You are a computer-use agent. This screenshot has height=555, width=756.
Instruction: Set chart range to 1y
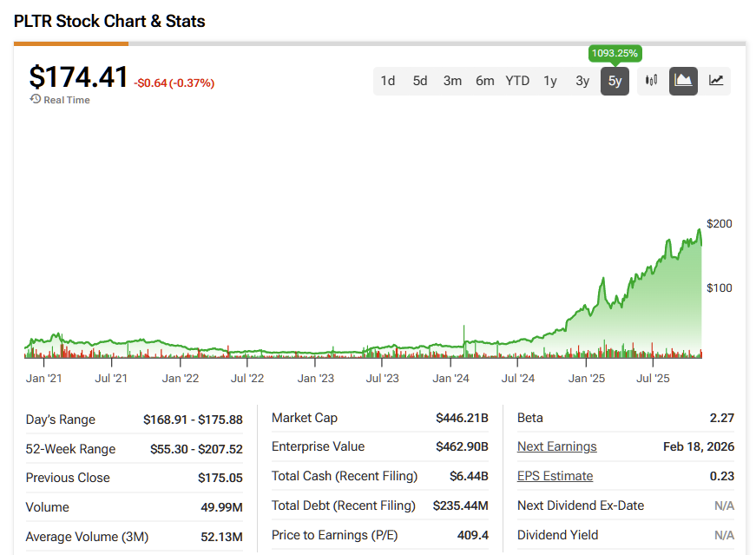[x=550, y=81]
